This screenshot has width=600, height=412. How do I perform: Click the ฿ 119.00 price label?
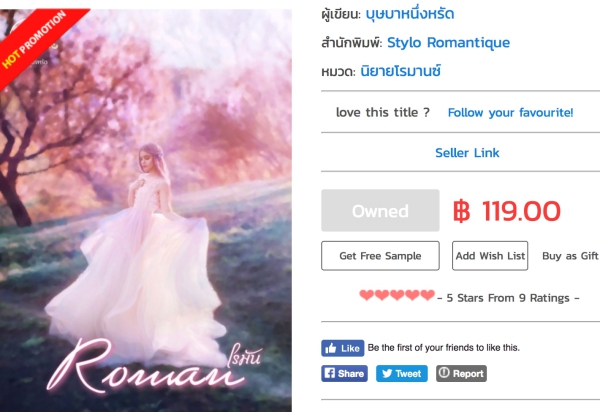click(507, 211)
